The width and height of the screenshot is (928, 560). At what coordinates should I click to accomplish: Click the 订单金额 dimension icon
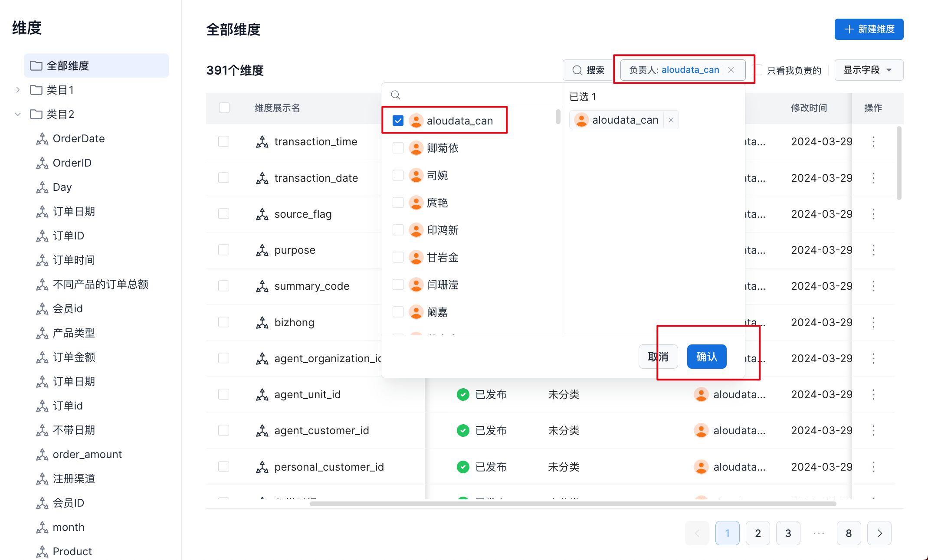coord(42,357)
